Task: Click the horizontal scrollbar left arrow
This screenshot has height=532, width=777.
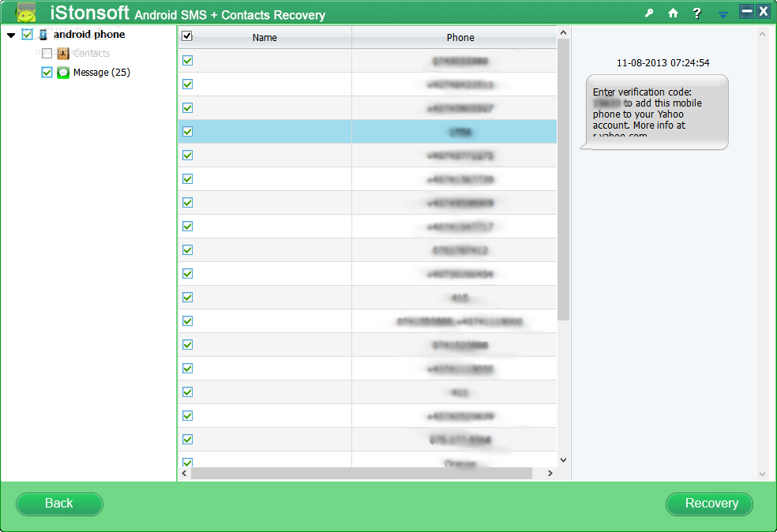Action: tap(184, 473)
